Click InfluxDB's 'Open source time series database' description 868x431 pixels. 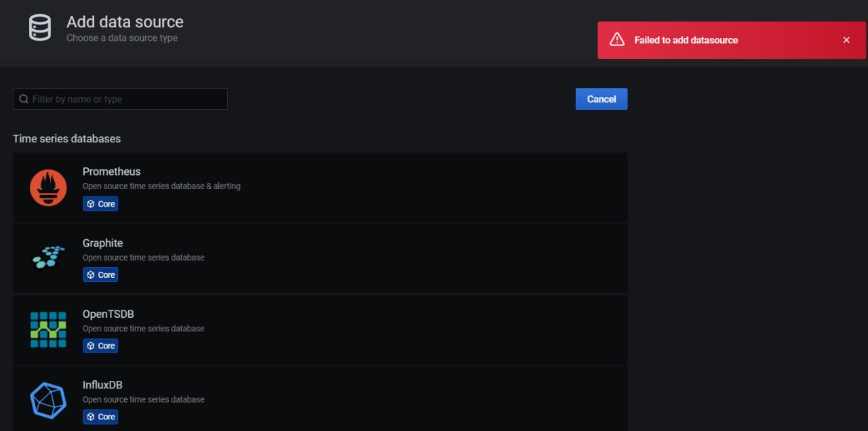(144, 399)
